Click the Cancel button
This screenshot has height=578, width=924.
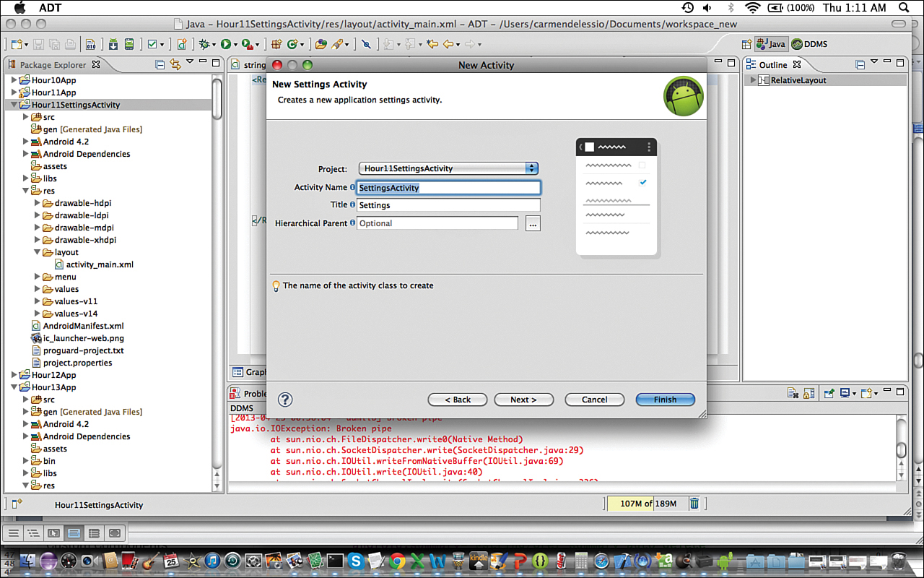click(x=594, y=400)
